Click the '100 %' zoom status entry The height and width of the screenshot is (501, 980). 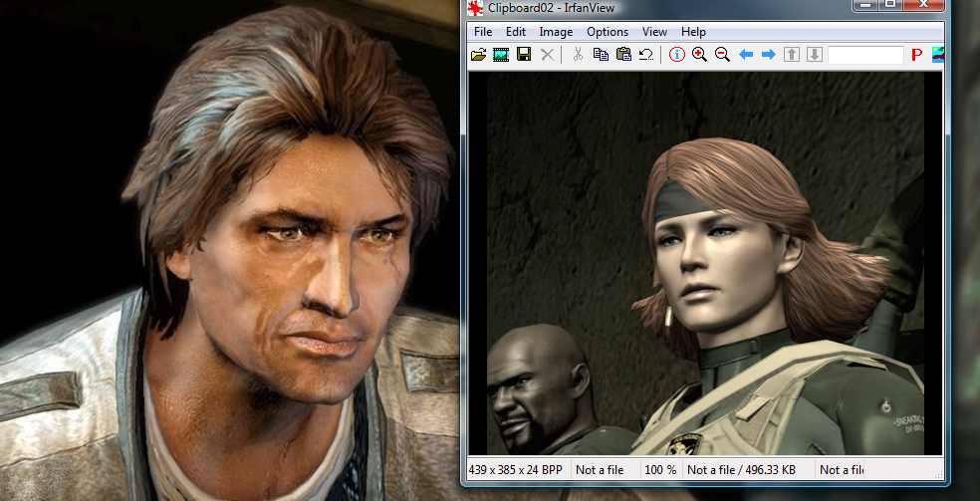658,470
